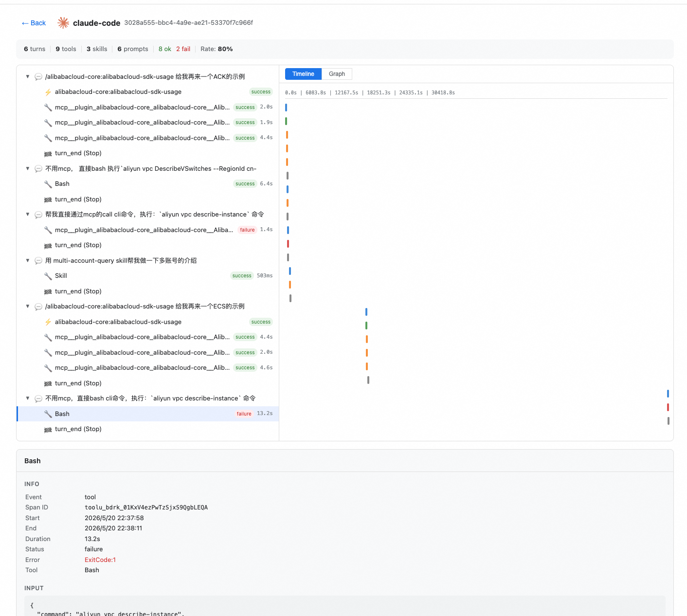The height and width of the screenshot is (616, 687).
Task: Collapse the multi-account-query skill prompt group
Action: click(x=28, y=260)
